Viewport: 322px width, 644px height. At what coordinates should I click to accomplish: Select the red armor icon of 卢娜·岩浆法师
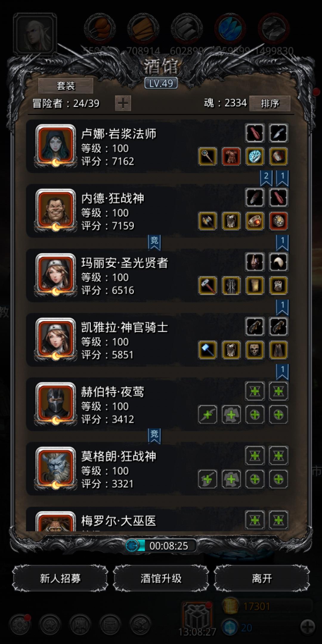[x=231, y=157]
